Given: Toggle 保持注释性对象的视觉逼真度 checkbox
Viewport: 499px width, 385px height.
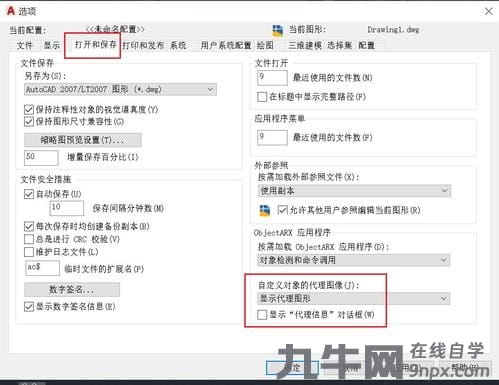Looking at the screenshot, I should point(29,109).
